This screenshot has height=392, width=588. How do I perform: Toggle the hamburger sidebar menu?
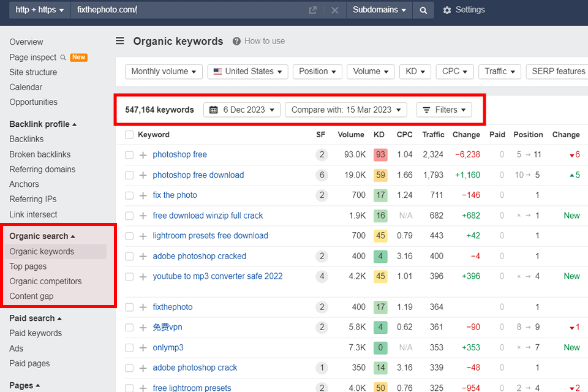click(119, 40)
